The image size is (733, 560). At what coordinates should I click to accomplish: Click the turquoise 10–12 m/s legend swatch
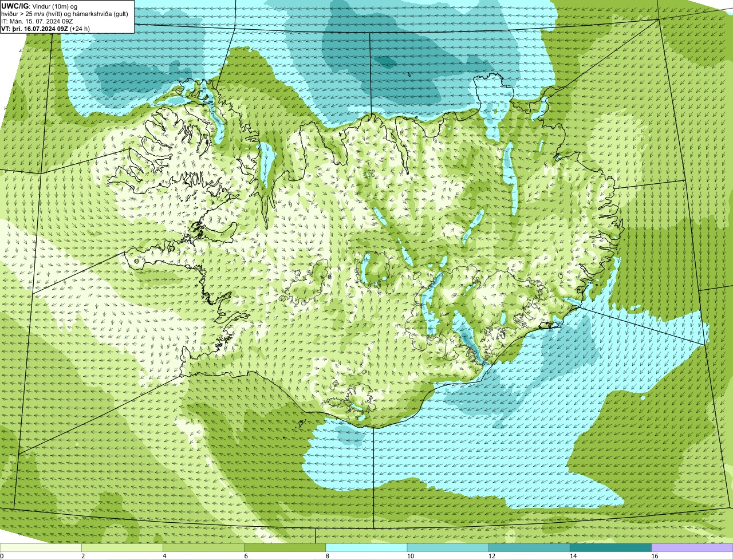448,548
